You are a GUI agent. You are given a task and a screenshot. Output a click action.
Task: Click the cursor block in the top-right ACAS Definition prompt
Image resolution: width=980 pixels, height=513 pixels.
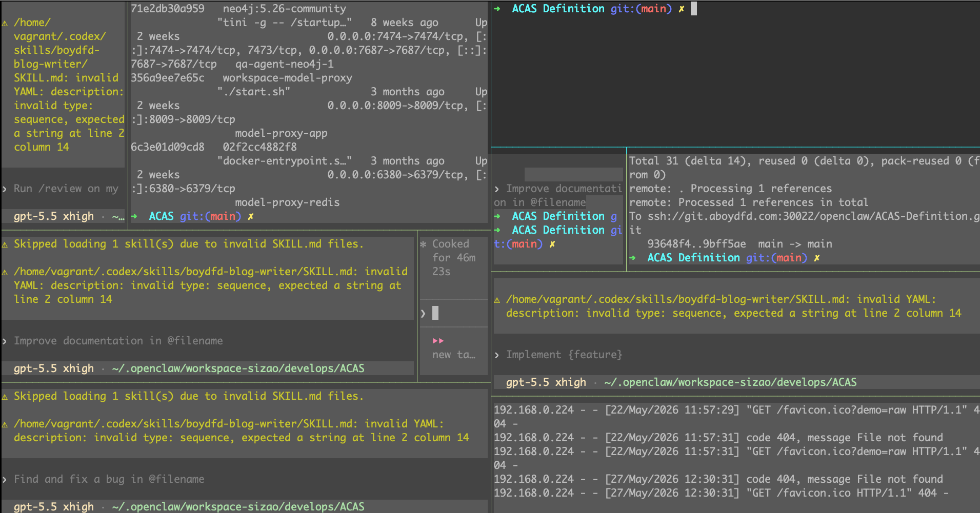point(694,8)
